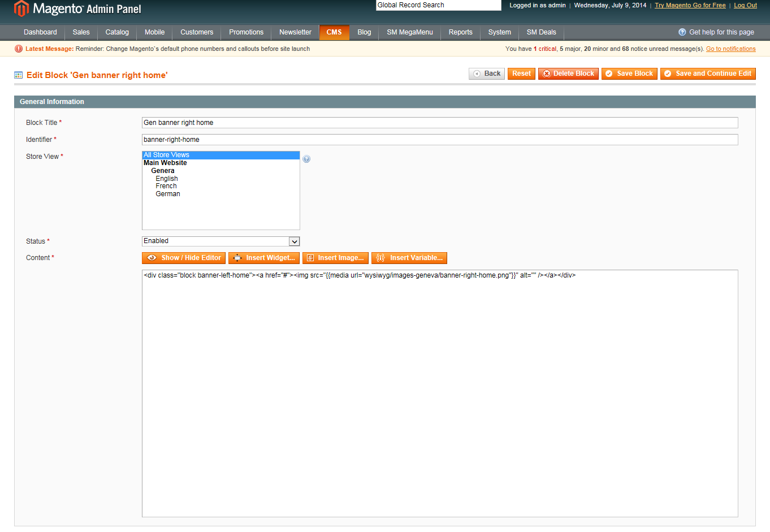Click Save and Continue Edit
770x532 pixels.
708,73
